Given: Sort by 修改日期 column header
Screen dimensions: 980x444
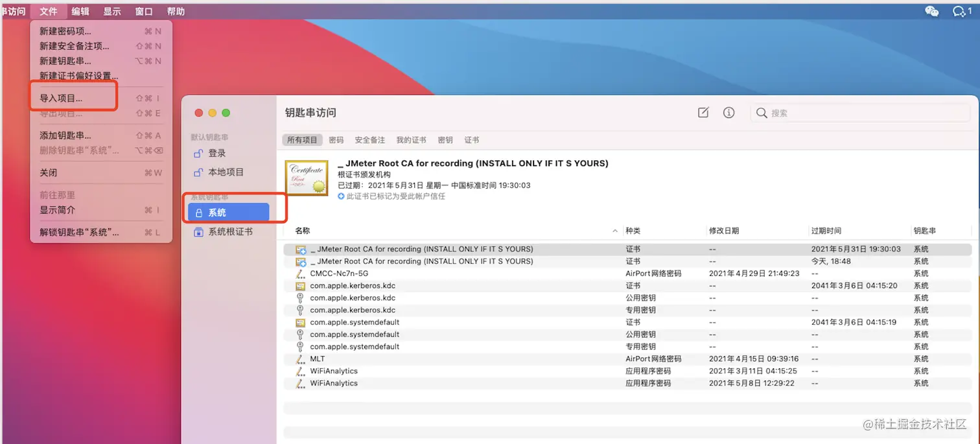Looking at the screenshot, I should 723,231.
